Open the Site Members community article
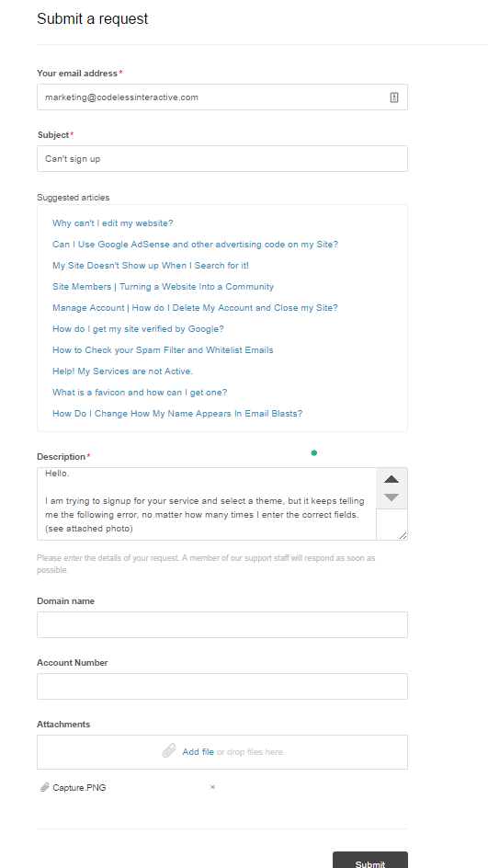Screen dimensions: 488x868 tap(164, 287)
